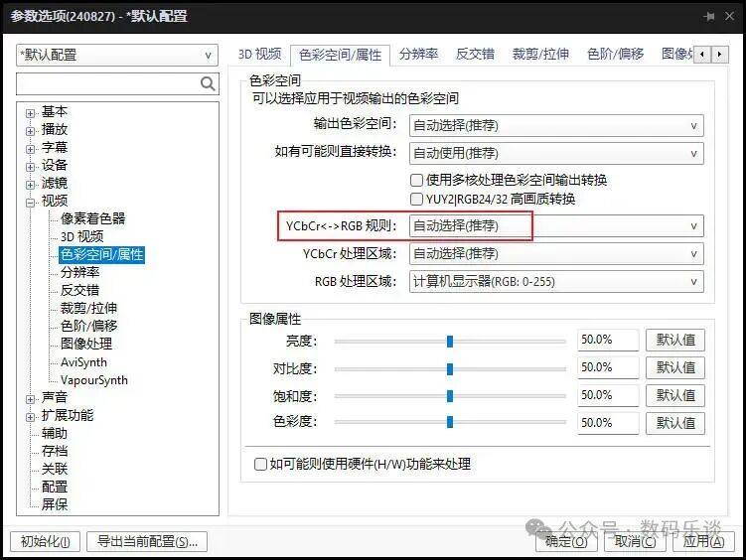
Task: Open the 输出色彩空间 dropdown
Action: coord(556,126)
